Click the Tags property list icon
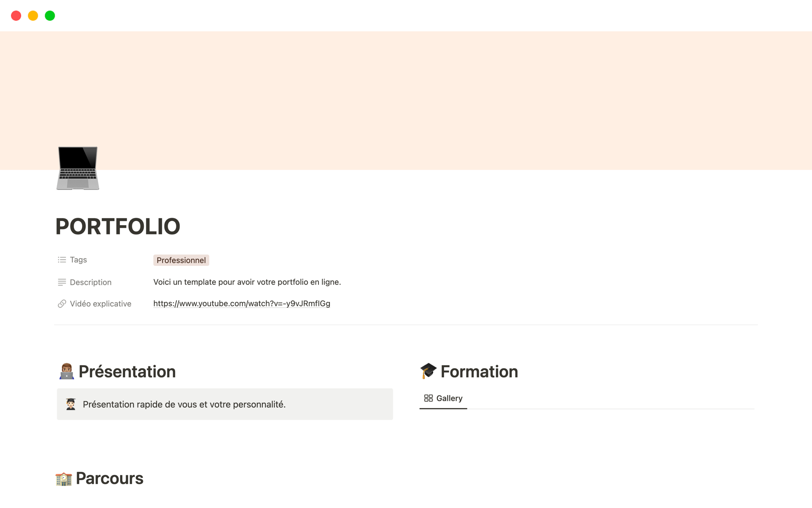The image size is (812, 508). 61,260
